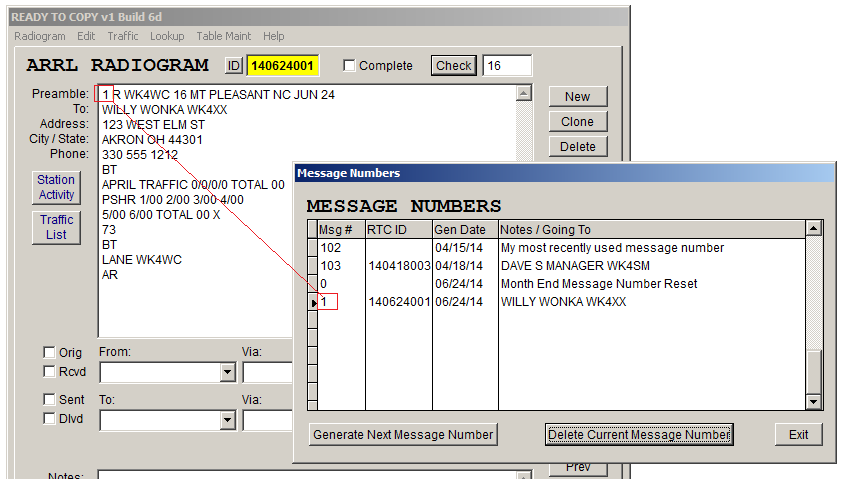Click the Clone button
The image size is (847, 479).
pos(578,122)
